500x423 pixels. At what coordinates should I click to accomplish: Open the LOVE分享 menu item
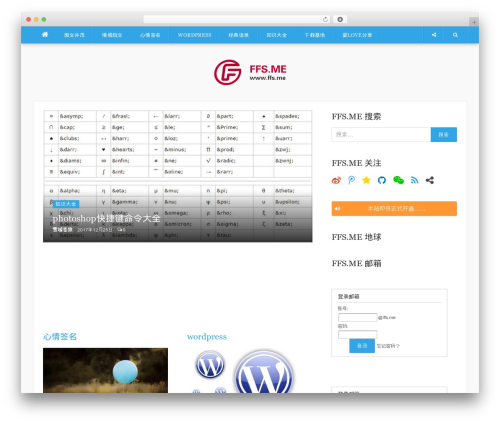357,35
